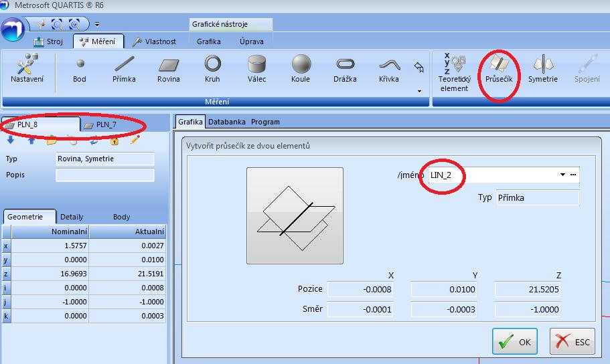Click the red probe icon in quick access bar

coord(42,25)
